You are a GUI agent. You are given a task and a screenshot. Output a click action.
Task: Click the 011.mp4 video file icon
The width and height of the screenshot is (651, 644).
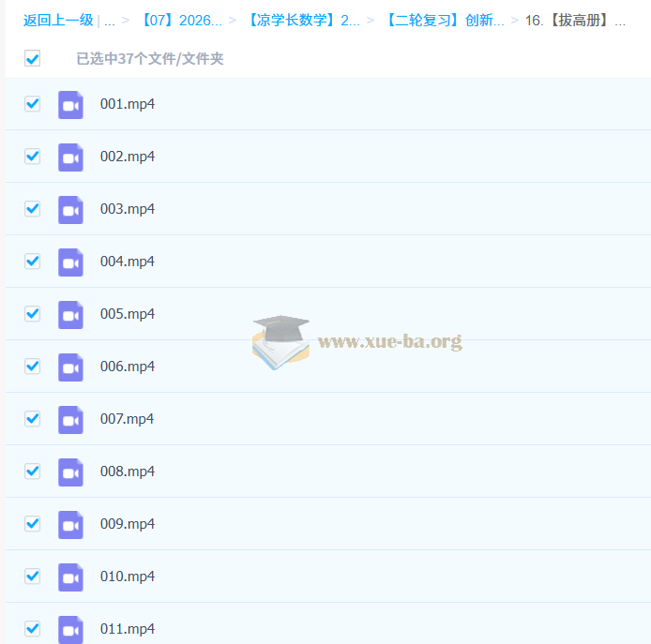tap(70, 628)
